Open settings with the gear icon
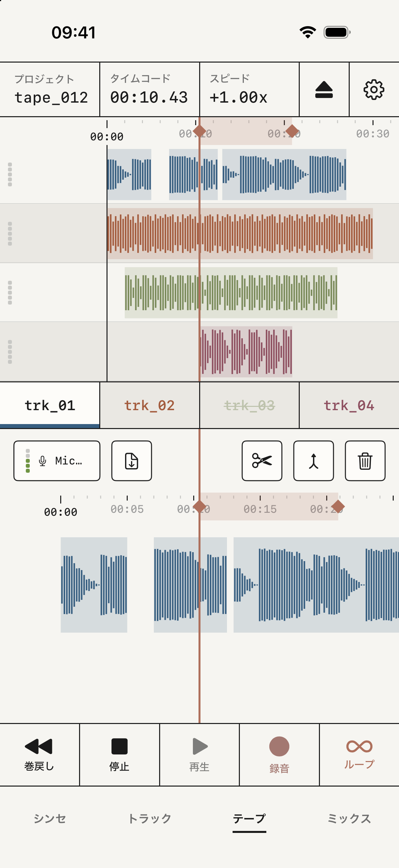 [374, 90]
